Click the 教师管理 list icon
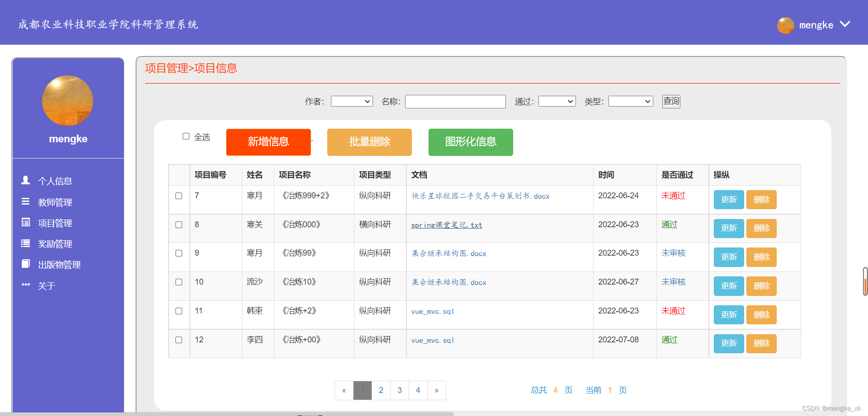The image size is (868, 416). pos(25,201)
